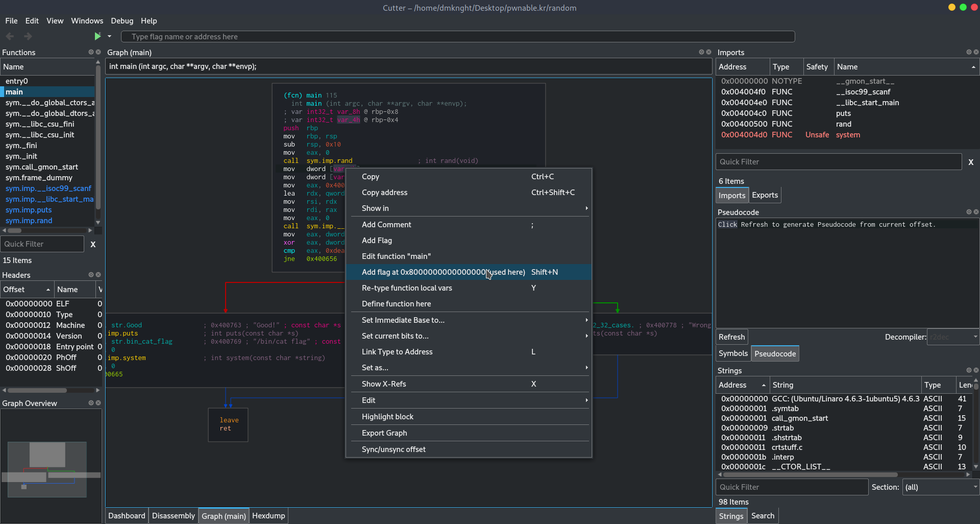Click the forward navigation arrow
The width and height of the screenshot is (980, 524).
tap(28, 36)
